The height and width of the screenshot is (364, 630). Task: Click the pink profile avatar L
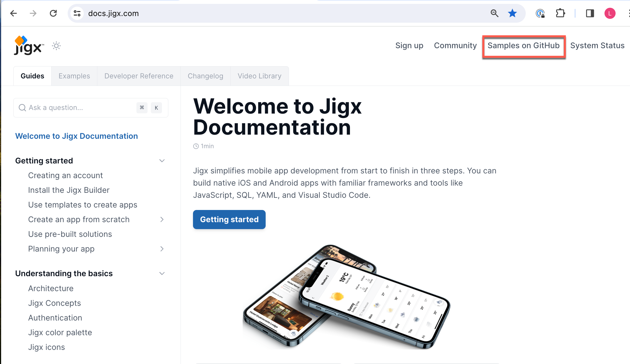point(610,13)
